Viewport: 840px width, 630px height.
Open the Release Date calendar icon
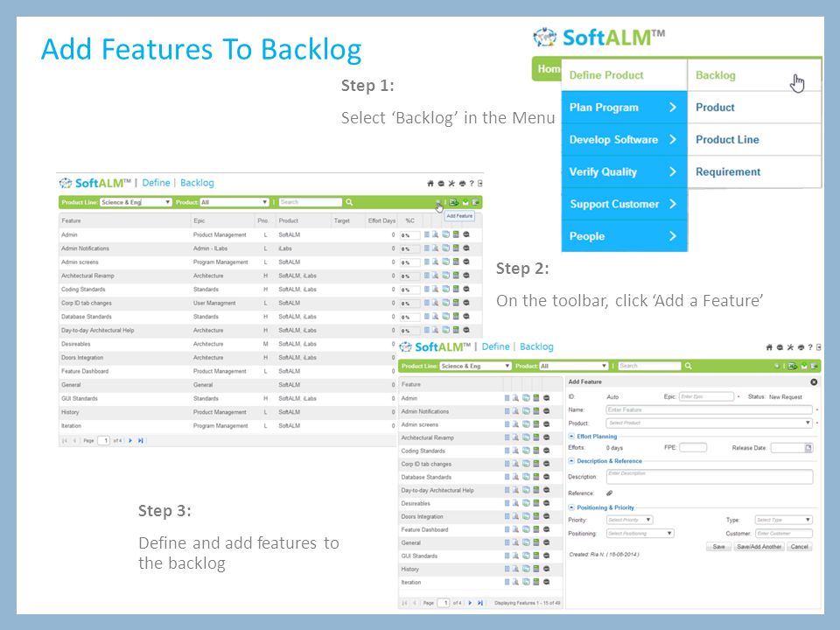click(808, 447)
